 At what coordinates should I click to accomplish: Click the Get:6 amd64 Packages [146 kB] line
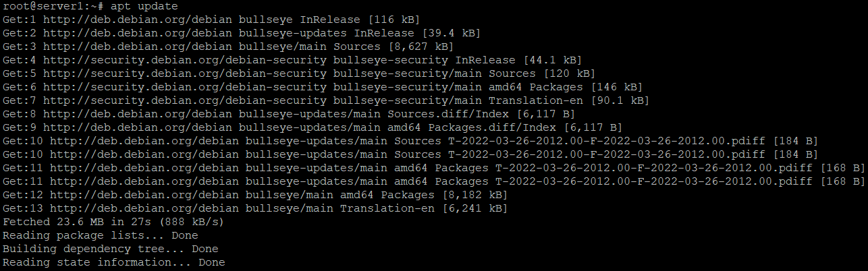pyautogui.click(x=323, y=87)
